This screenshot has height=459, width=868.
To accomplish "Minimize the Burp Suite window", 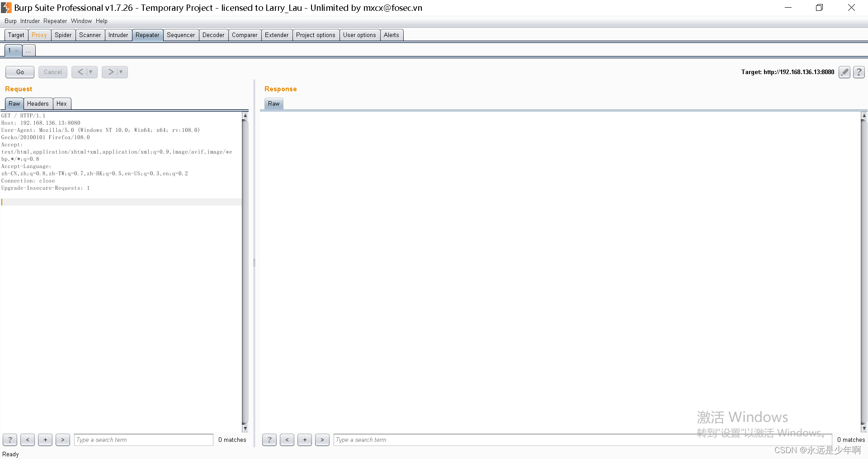I will [788, 8].
